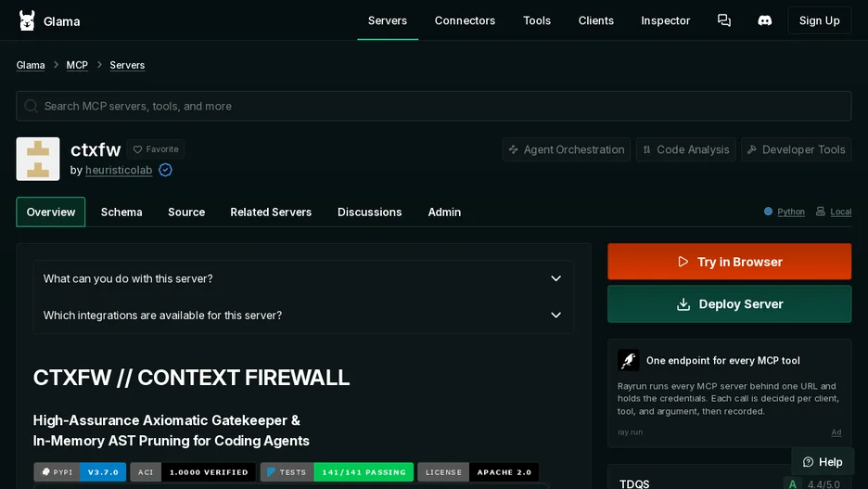The width and height of the screenshot is (868, 489).
Task: Click the Developer Tools category tag
Action: click(796, 149)
